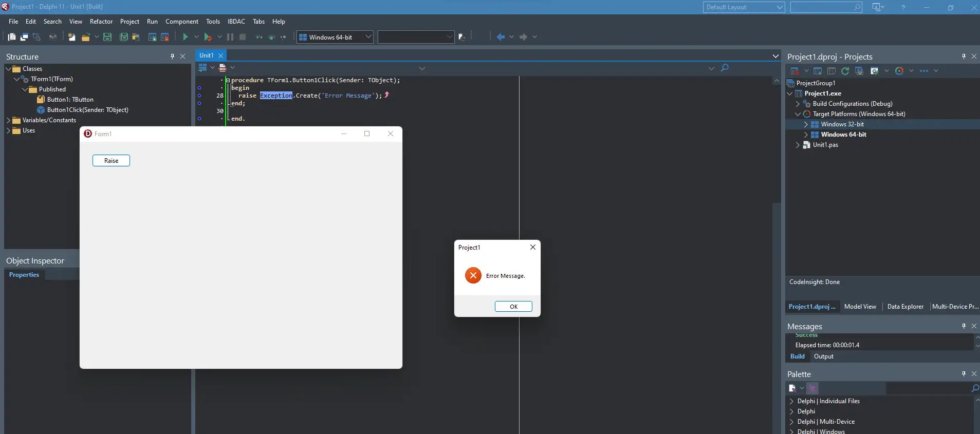Switch to the Data Explorer tab
Screen dimensions: 980x434
click(905, 307)
